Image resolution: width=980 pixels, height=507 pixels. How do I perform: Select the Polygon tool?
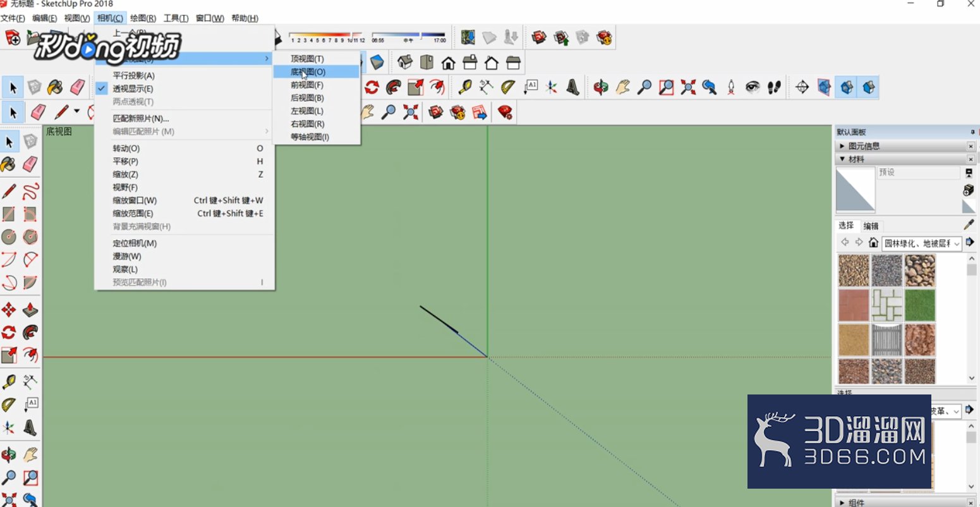(x=30, y=236)
